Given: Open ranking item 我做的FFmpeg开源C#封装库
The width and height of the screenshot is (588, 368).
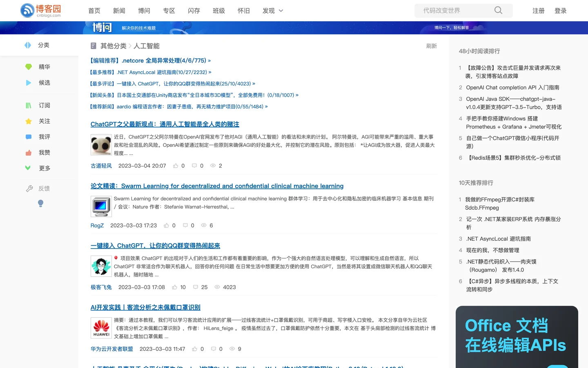Looking at the screenshot, I should (500, 204).
